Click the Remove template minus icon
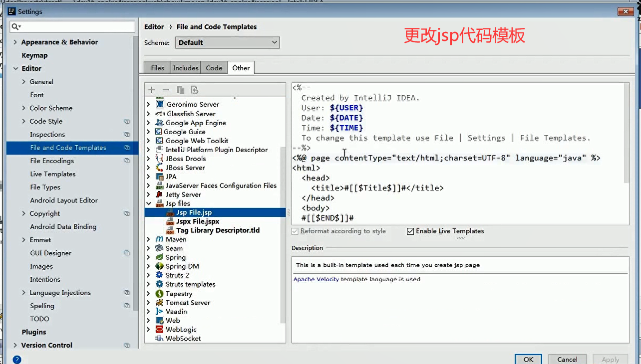 pyautogui.click(x=166, y=90)
